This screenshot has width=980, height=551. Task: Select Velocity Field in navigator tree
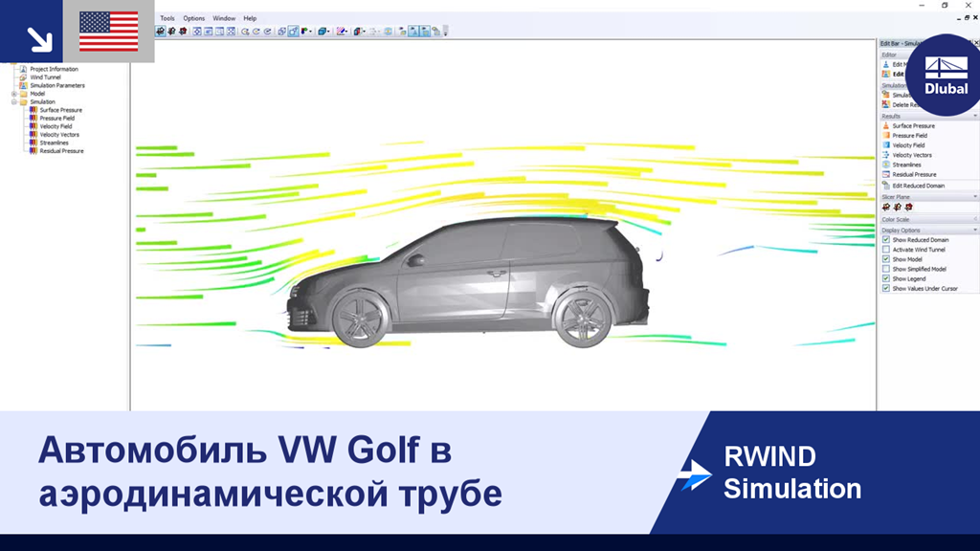tap(56, 126)
